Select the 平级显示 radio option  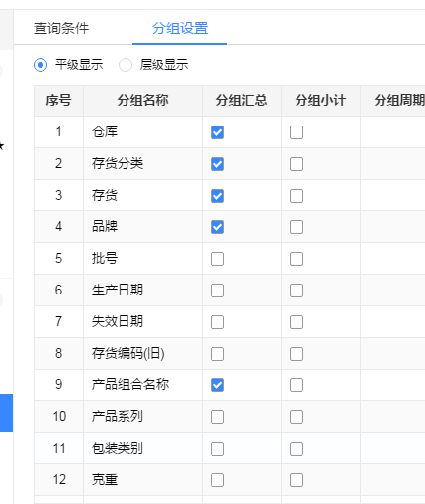pyautogui.click(x=41, y=65)
